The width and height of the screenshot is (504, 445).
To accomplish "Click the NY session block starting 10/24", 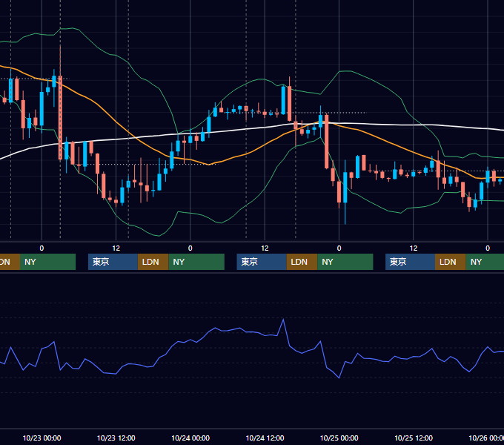I will point(345,262).
